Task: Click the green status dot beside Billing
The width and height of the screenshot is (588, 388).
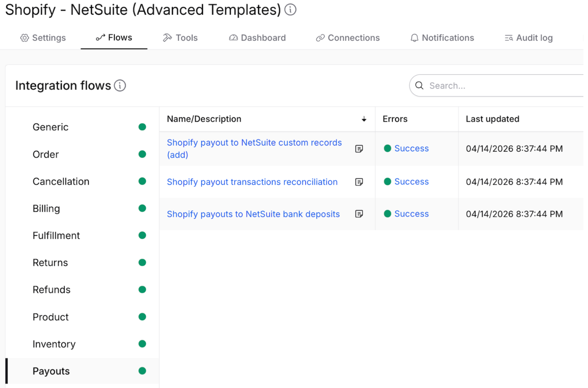Action: tap(142, 208)
